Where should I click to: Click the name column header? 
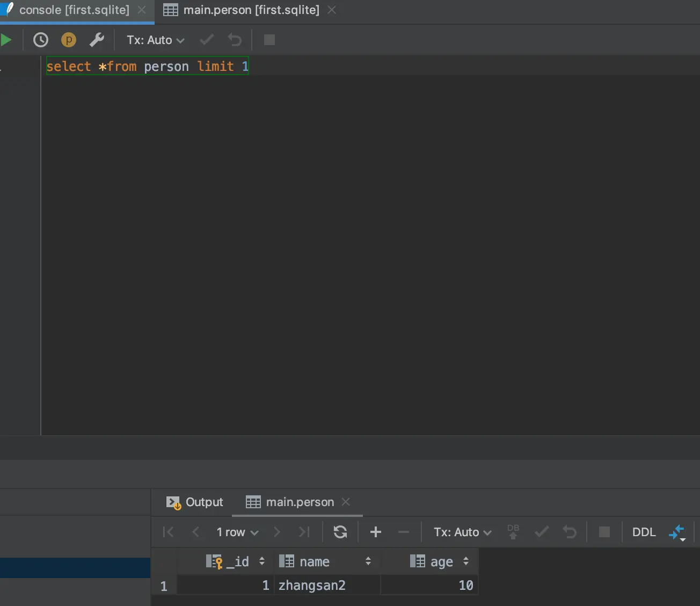[x=327, y=561]
